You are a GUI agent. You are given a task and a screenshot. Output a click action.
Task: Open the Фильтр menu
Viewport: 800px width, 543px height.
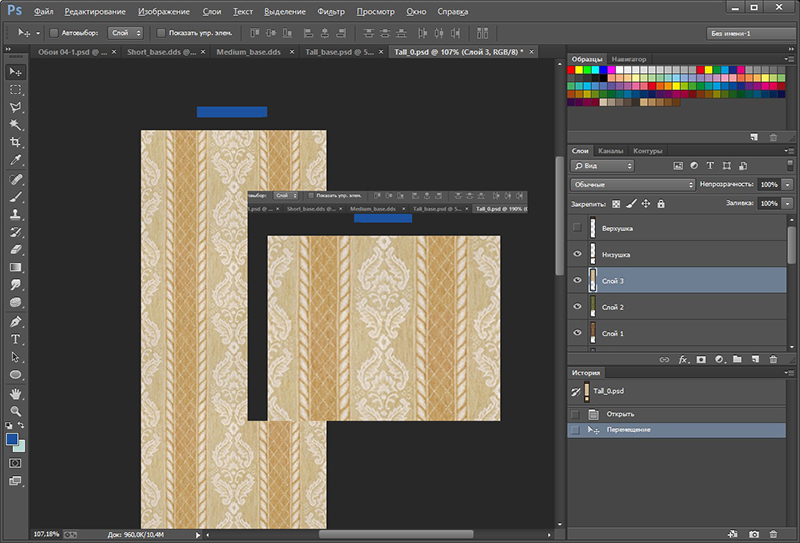[330, 11]
